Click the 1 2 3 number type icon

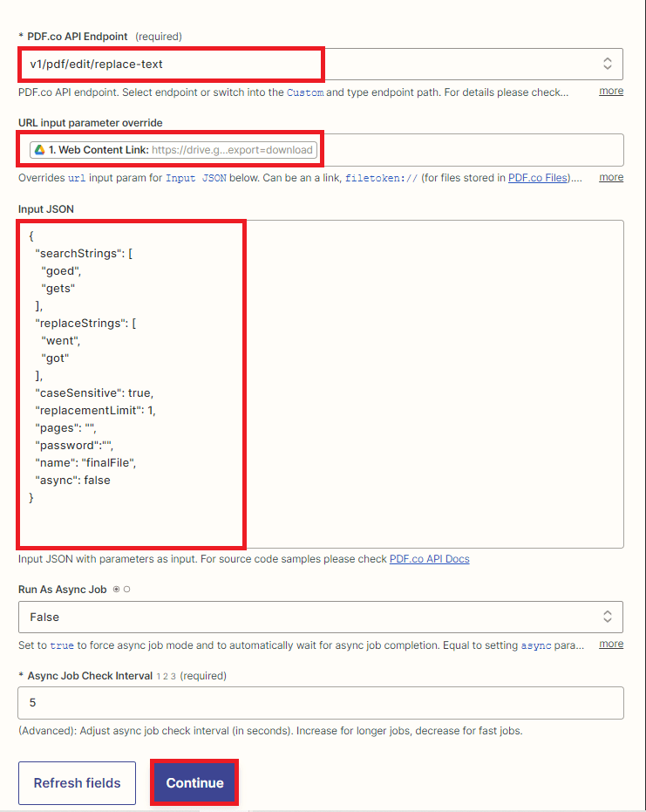tap(166, 676)
